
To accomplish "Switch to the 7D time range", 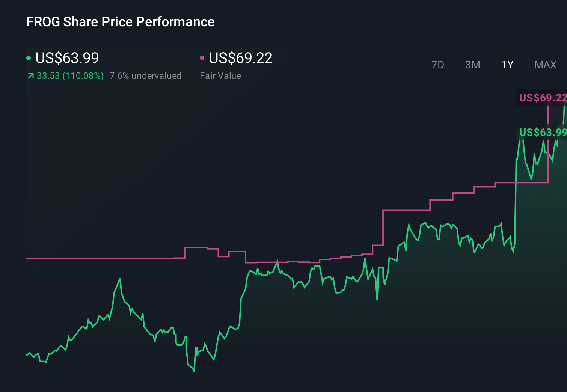I will pos(438,65).
